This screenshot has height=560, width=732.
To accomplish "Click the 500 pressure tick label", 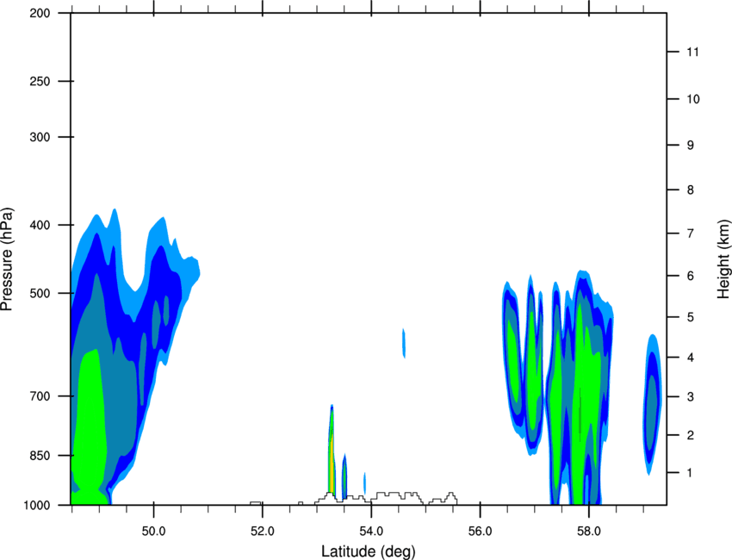I will tap(40, 293).
